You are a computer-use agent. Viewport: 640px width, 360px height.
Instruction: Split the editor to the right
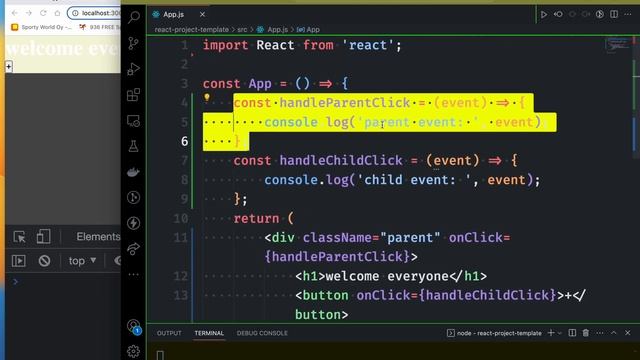pos(614,14)
